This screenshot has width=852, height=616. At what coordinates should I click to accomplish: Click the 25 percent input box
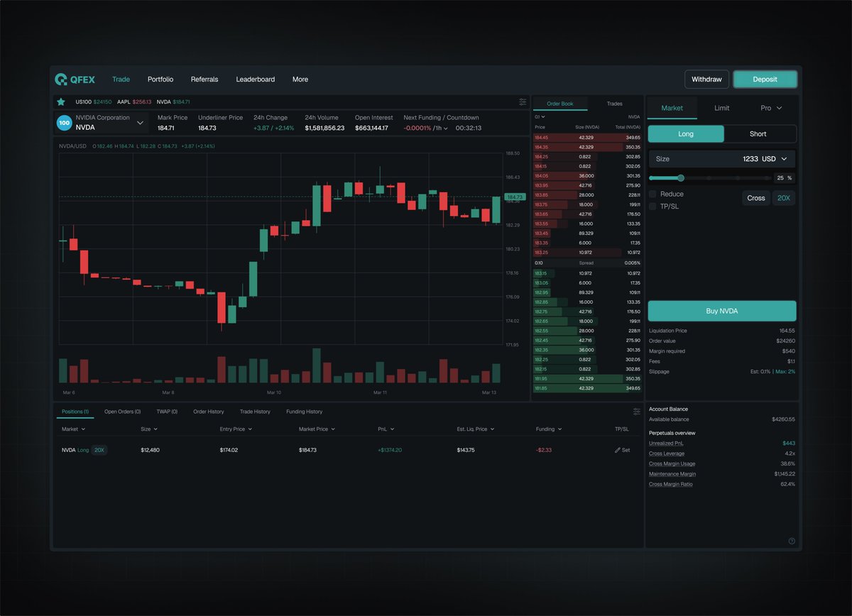(784, 178)
